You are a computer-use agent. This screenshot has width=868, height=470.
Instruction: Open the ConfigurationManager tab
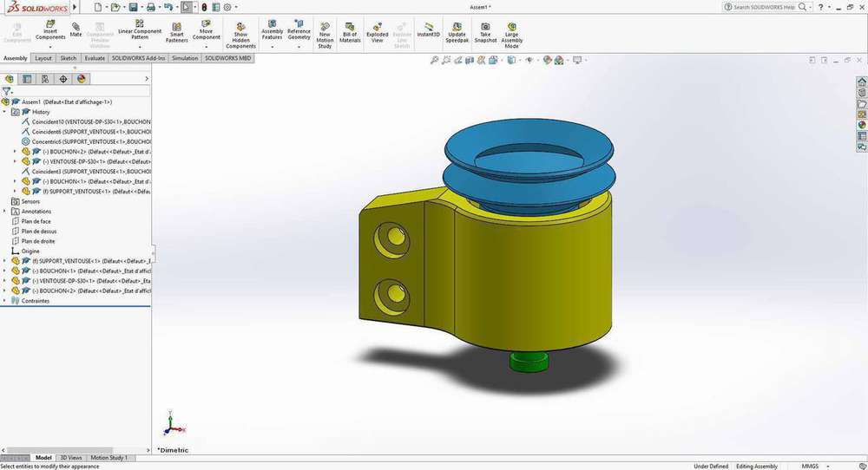[x=45, y=79]
